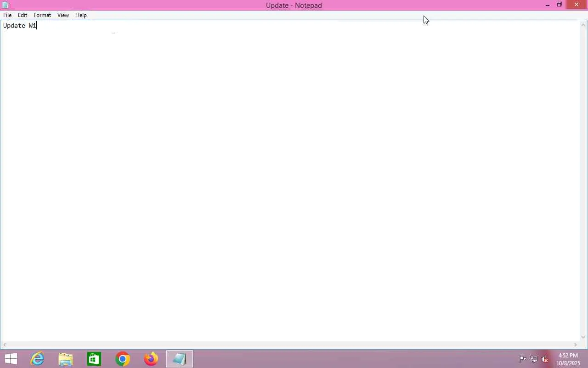Launch Google Chrome from the taskbar

point(123,359)
